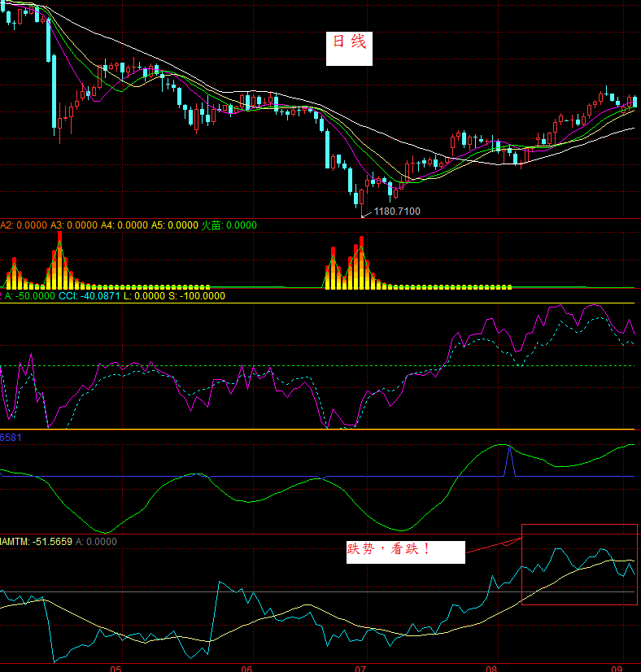Click the 05 month axis label
The image size is (641, 672).
[x=116, y=669]
